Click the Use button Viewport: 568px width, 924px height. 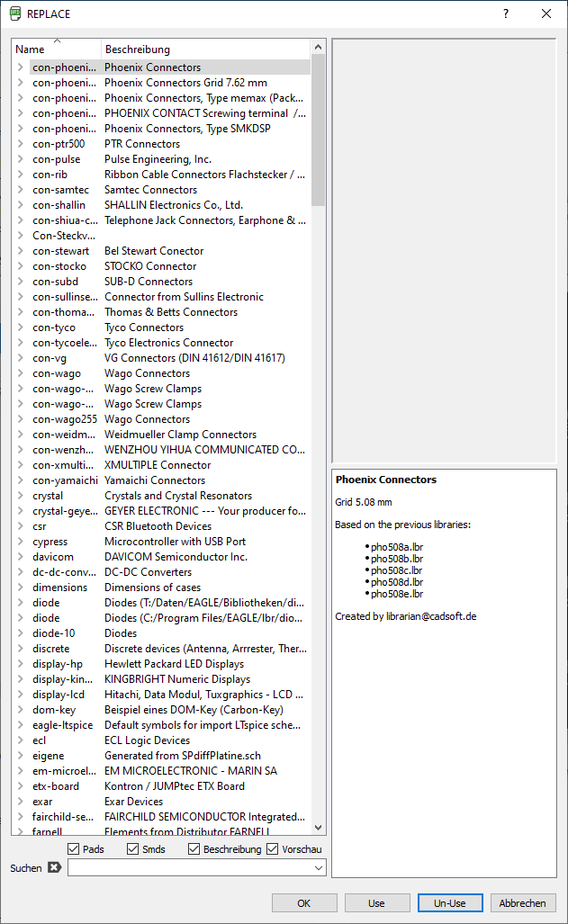pos(377,902)
